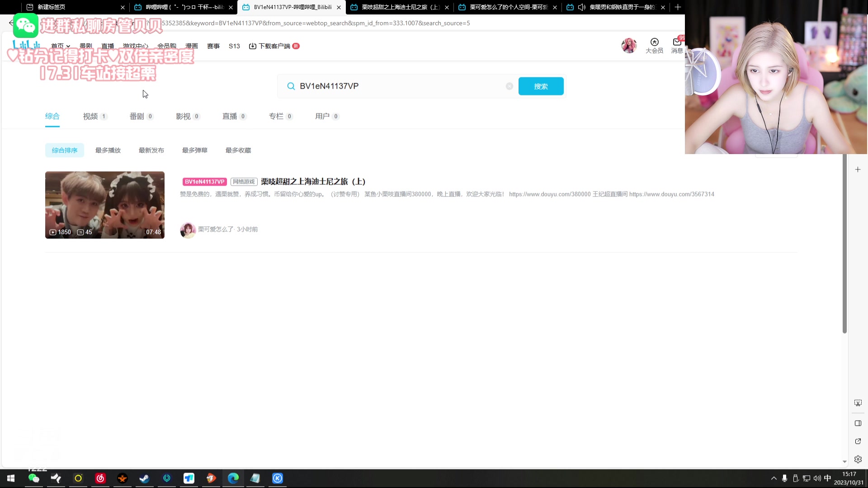868x488 pixels.
Task: Click the screenshot capture icon in sidebar
Action: click(x=858, y=403)
